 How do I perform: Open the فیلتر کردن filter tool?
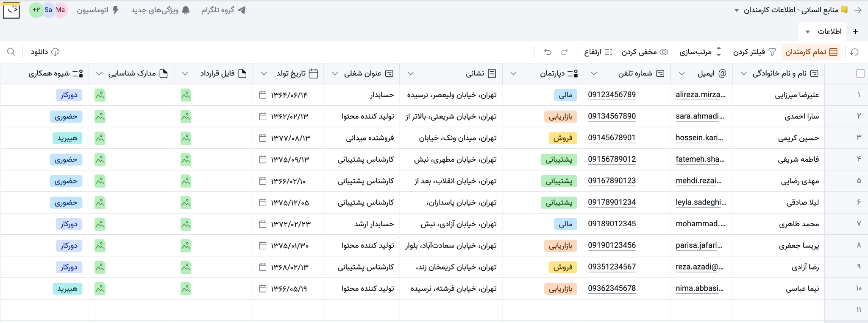pyautogui.click(x=754, y=52)
